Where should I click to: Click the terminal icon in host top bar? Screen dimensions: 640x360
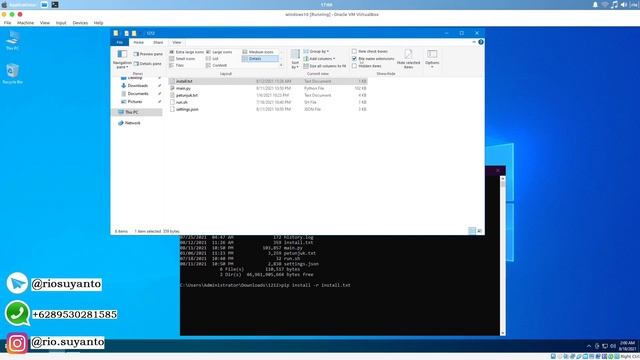[55, 4]
